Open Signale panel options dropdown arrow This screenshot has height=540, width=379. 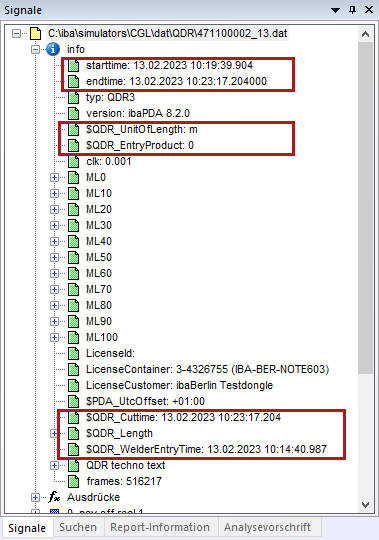tap(335, 10)
